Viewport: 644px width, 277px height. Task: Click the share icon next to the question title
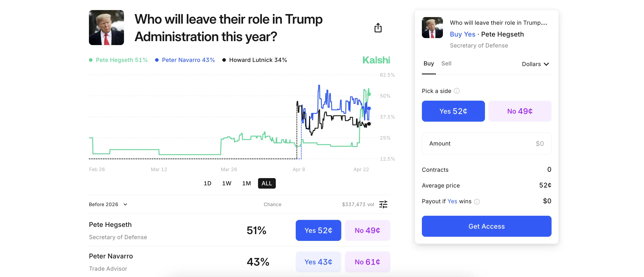point(378,28)
